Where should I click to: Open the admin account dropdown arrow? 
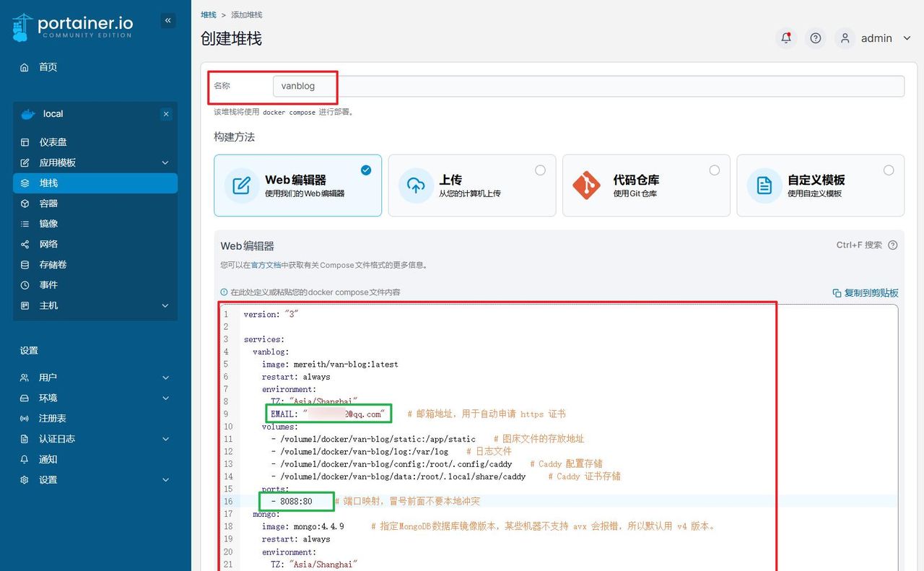907,38
